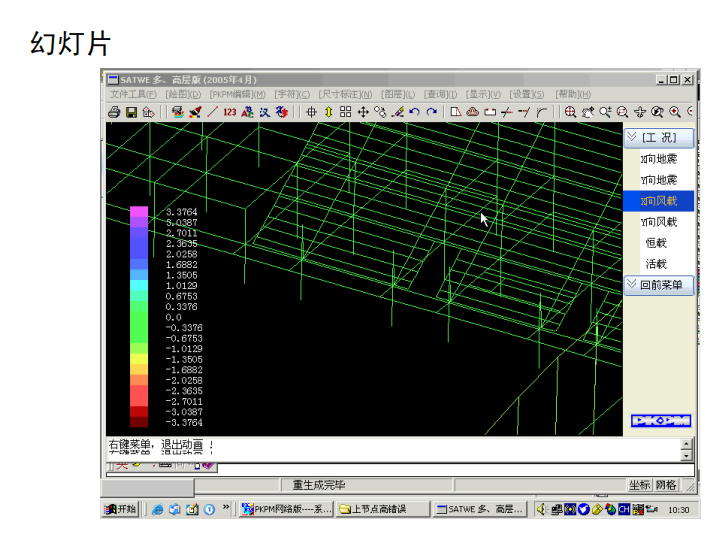The image size is (717, 536).
Task: Open 上节点高错误 folder taskbar item
Action: coord(383,509)
